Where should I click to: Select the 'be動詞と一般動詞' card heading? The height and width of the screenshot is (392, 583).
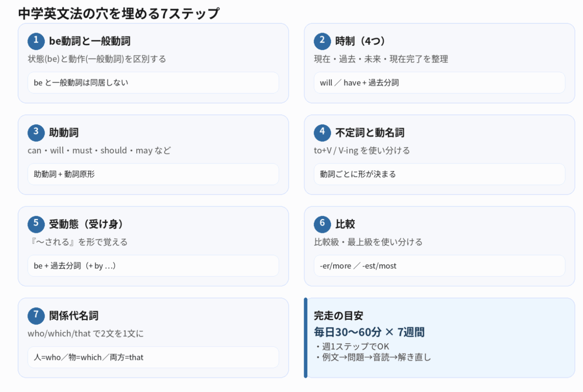(x=89, y=41)
